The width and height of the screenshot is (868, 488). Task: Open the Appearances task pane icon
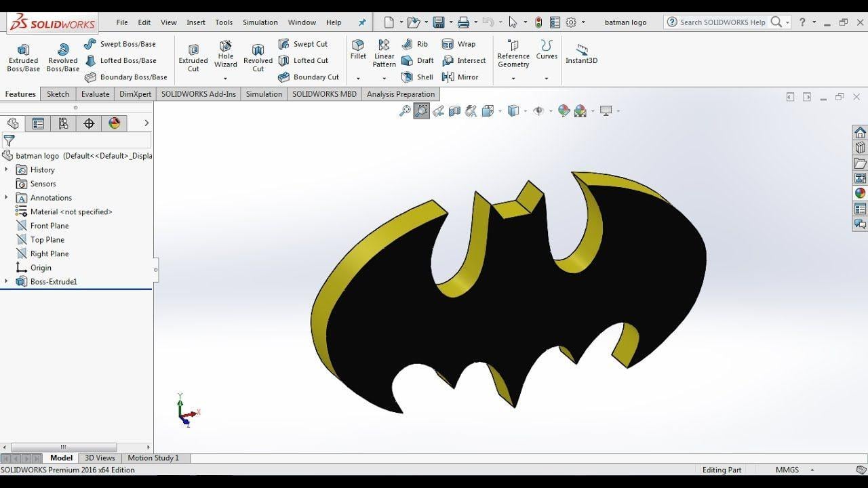click(860, 193)
